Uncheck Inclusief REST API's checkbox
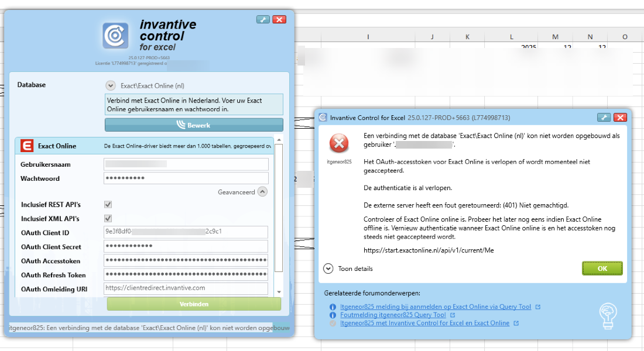 108,205
